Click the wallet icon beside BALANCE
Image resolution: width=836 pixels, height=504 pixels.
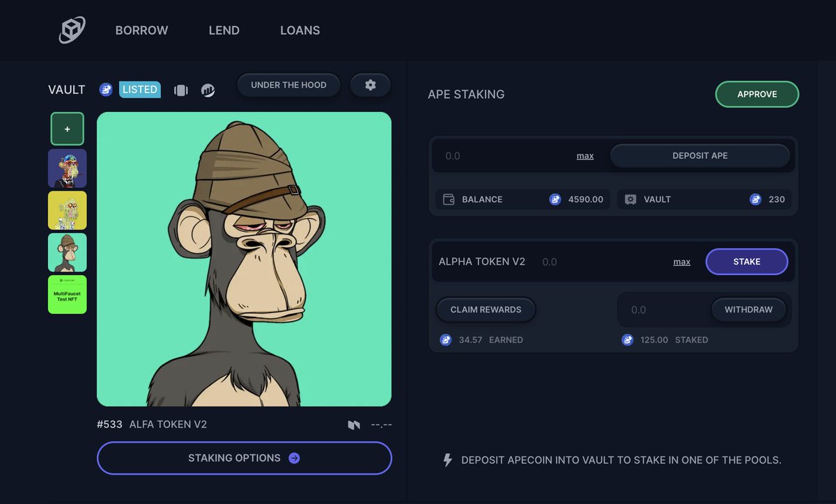point(449,199)
